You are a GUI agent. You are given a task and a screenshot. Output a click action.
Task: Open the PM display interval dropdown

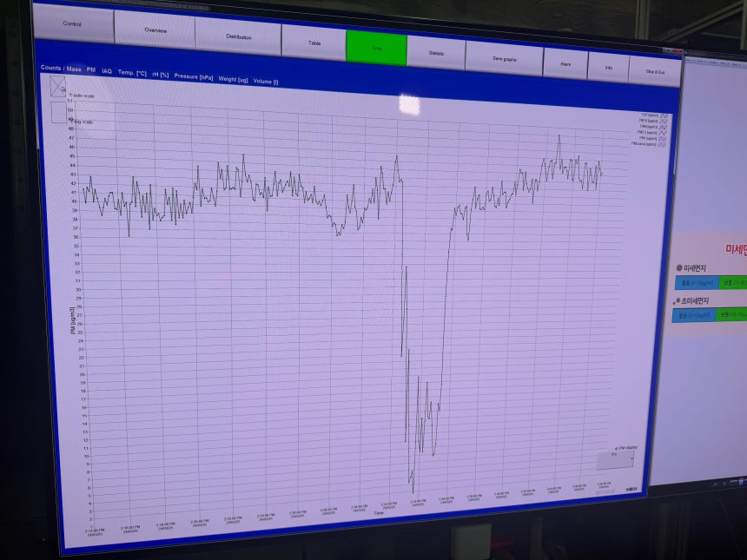tap(615, 459)
